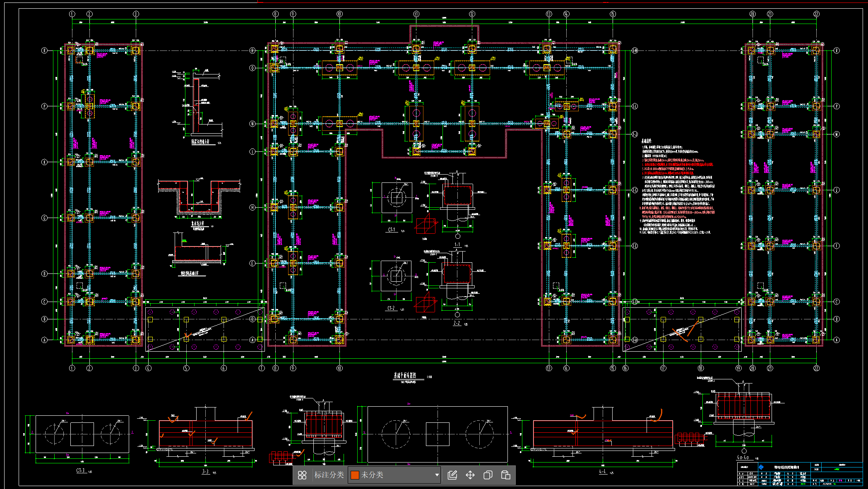
Task: Click the 1-1 section title
Action: [457, 244]
